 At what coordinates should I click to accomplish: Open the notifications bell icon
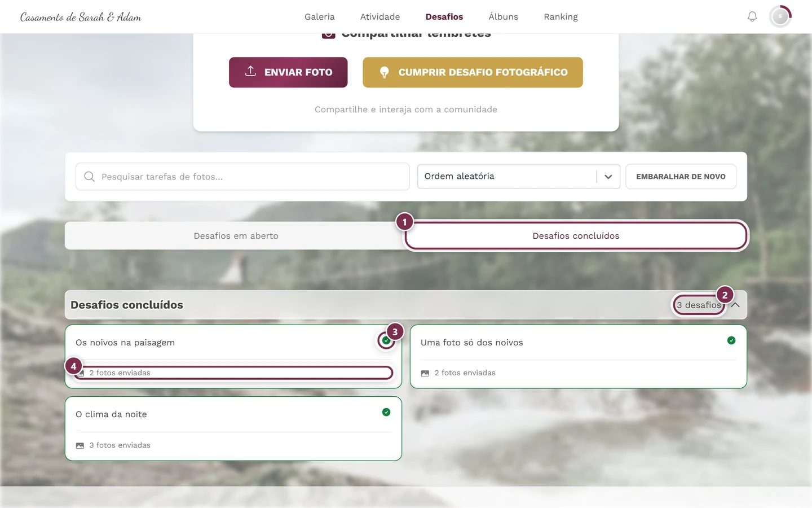[752, 17]
